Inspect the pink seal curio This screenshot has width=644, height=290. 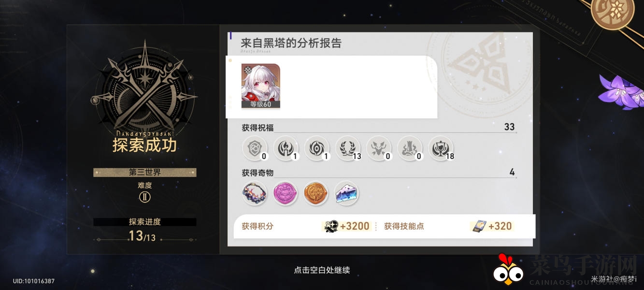click(286, 193)
